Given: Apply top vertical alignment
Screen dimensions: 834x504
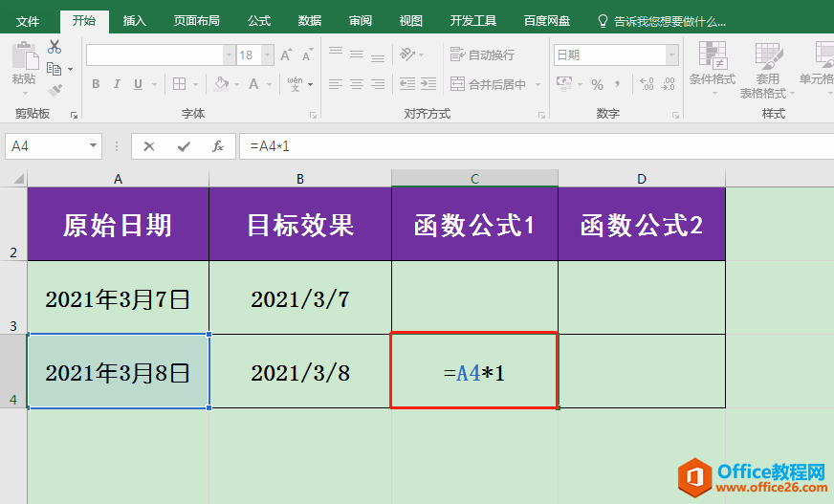Looking at the screenshot, I should coord(335,51).
